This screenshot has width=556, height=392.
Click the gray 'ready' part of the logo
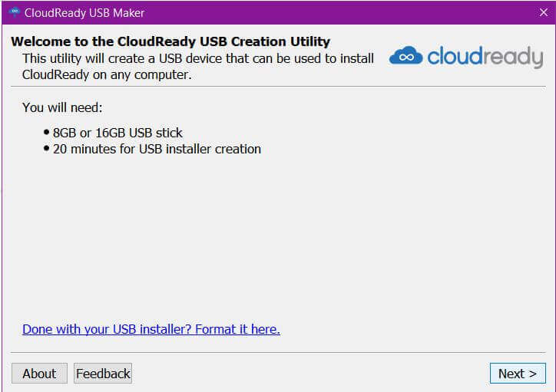(x=513, y=57)
